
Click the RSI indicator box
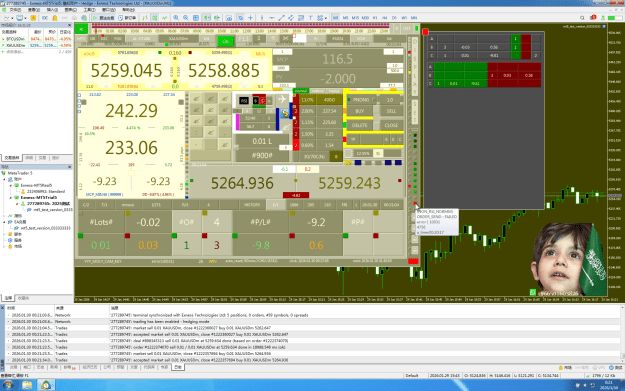point(244,100)
